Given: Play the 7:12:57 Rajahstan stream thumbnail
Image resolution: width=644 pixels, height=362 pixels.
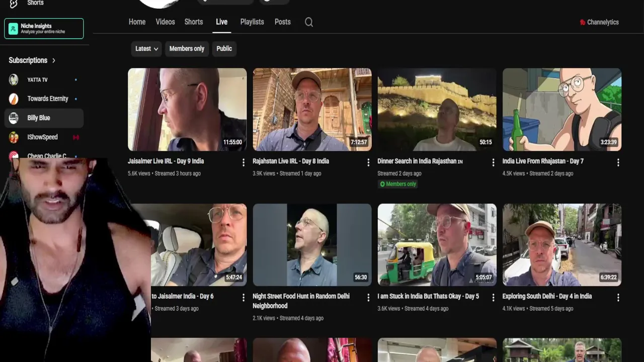Looking at the screenshot, I should click(312, 110).
